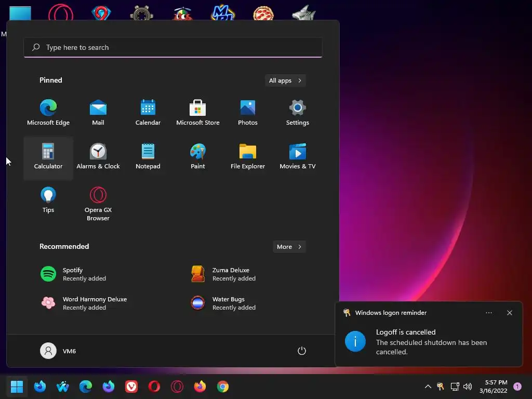
Task: Open the volume control tray icon
Action: tap(468, 387)
